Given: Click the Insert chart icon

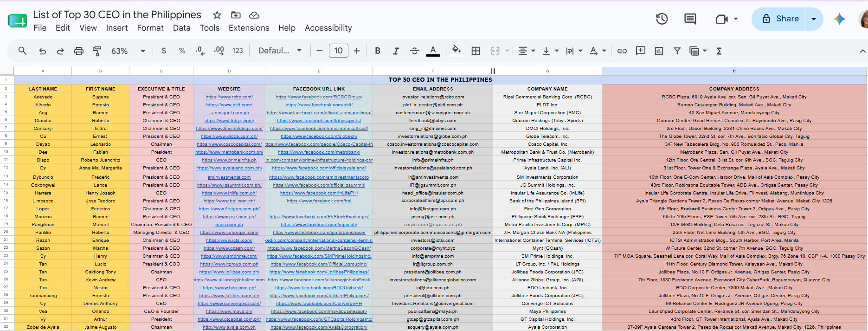Looking at the screenshot, I should 659,51.
